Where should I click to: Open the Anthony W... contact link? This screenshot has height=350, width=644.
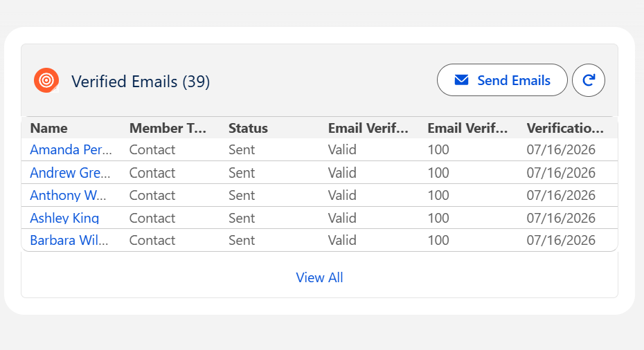(68, 195)
